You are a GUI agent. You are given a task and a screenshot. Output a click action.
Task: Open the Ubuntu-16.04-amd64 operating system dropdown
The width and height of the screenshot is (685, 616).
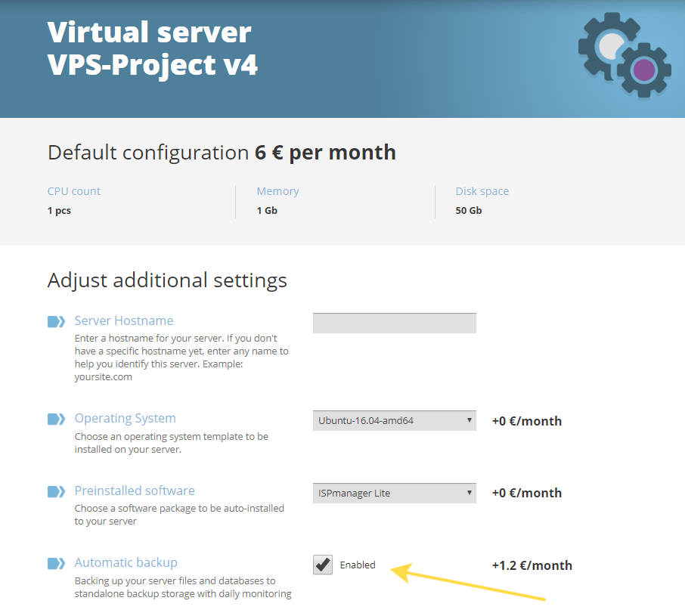[x=395, y=420]
